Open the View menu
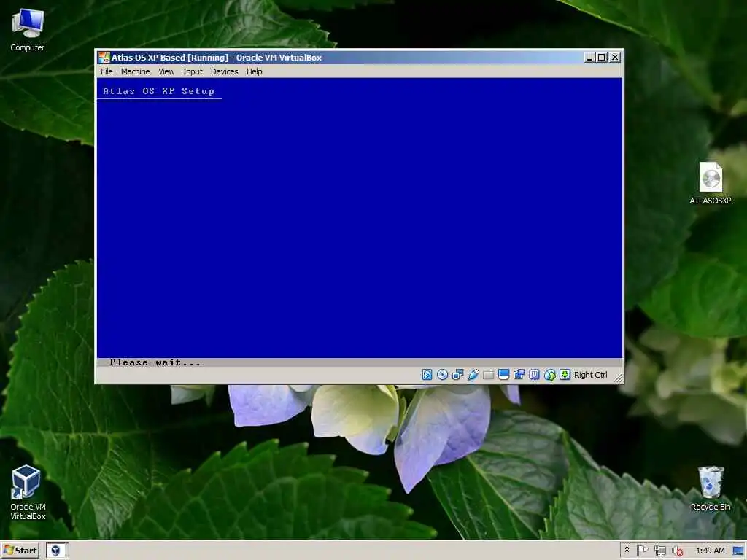The height and width of the screenshot is (560, 747). coord(166,71)
